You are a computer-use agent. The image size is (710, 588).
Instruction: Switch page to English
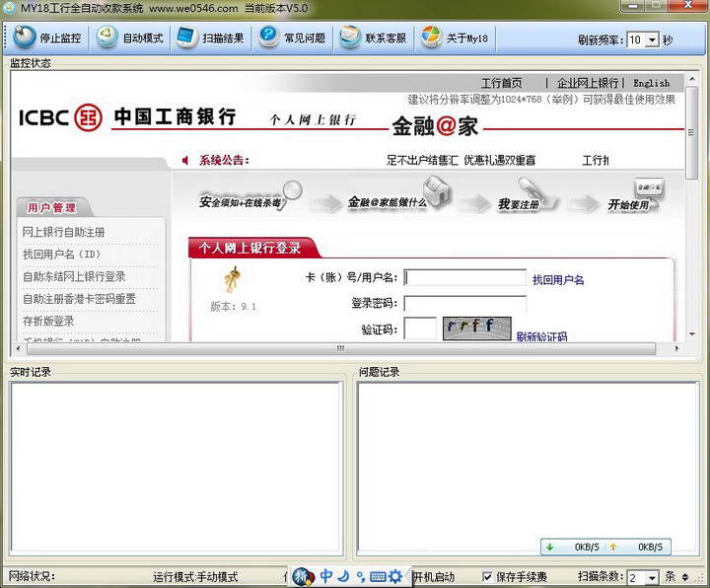(651, 83)
